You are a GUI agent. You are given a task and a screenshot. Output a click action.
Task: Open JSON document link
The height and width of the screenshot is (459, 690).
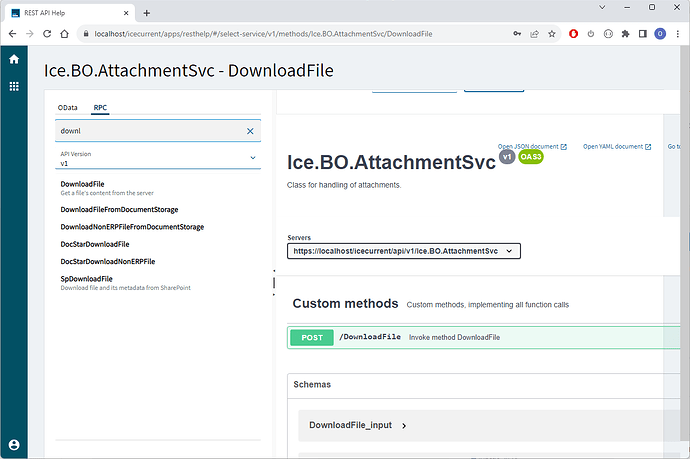(532, 147)
